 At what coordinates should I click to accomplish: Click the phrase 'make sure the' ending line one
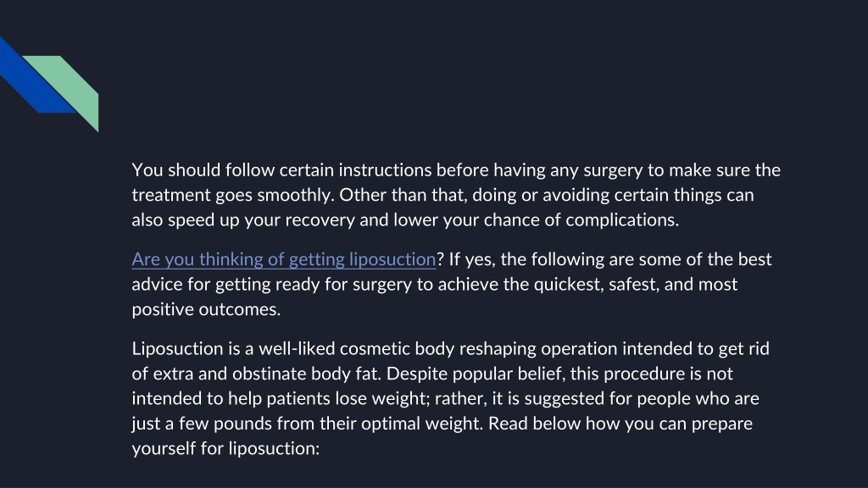pos(725,169)
